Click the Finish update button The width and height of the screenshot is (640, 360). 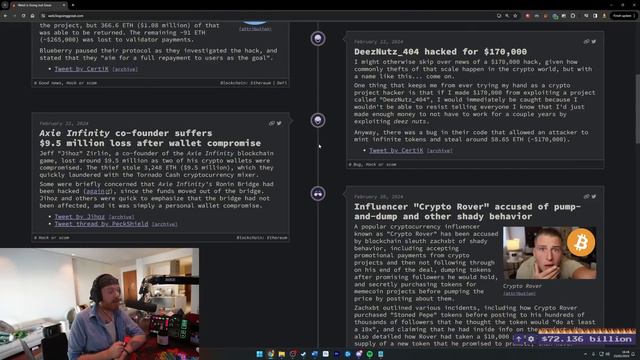tap(624, 16)
